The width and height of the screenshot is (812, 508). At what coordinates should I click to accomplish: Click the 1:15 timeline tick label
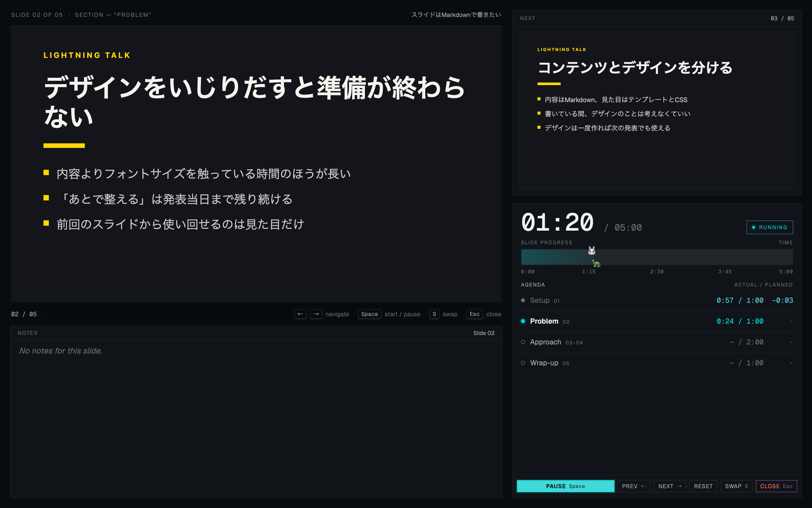[x=588, y=272]
